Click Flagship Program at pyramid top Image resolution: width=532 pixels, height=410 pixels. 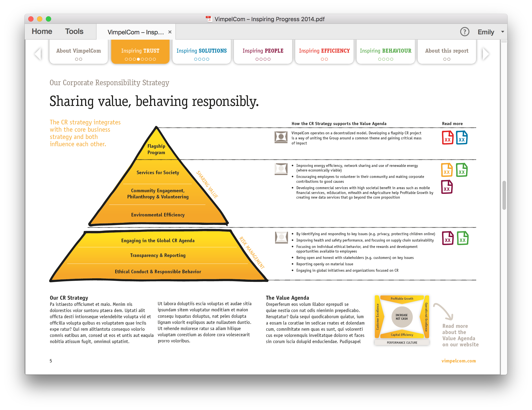[156, 149]
